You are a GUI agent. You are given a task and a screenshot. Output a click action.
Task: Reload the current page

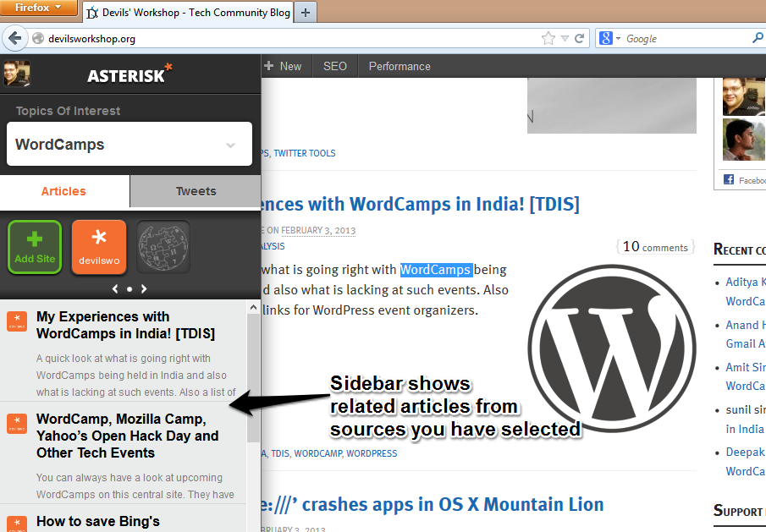[x=580, y=38]
